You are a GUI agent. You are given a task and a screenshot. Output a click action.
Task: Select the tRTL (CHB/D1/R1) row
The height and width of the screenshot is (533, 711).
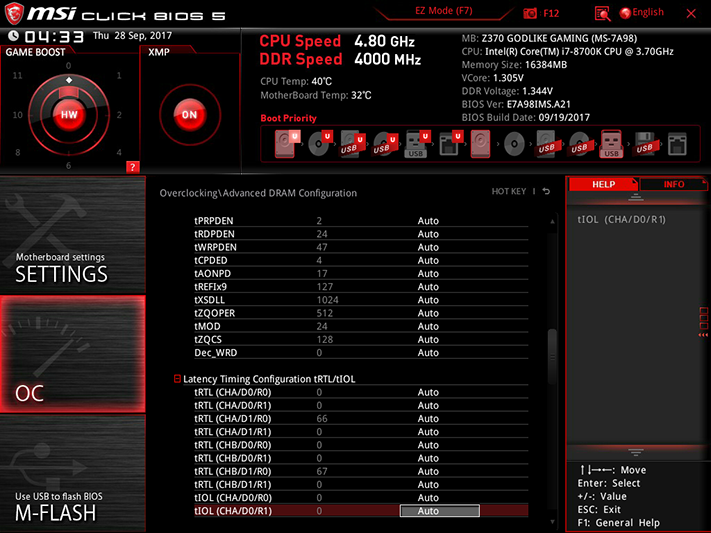[x=361, y=484]
